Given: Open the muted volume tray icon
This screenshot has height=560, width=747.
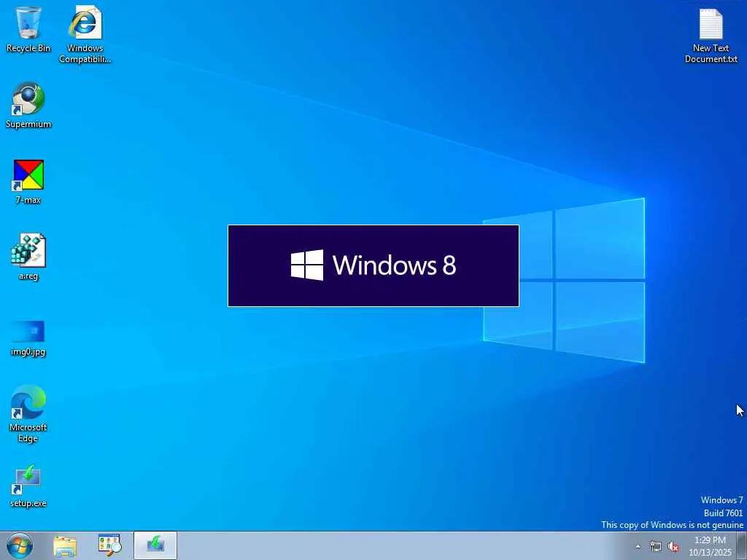Looking at the screenshot, I should pyautogui.click(x=673, y=547).
